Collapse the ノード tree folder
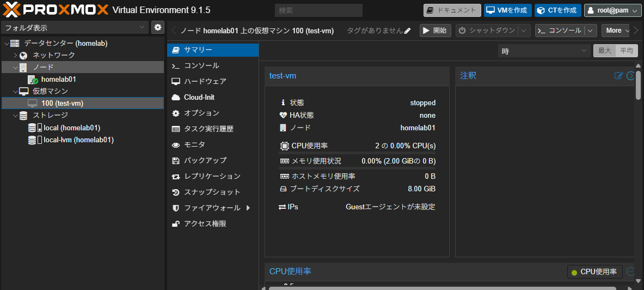The image size is (644, 290). pyautogui.click(x=16, y=68)
